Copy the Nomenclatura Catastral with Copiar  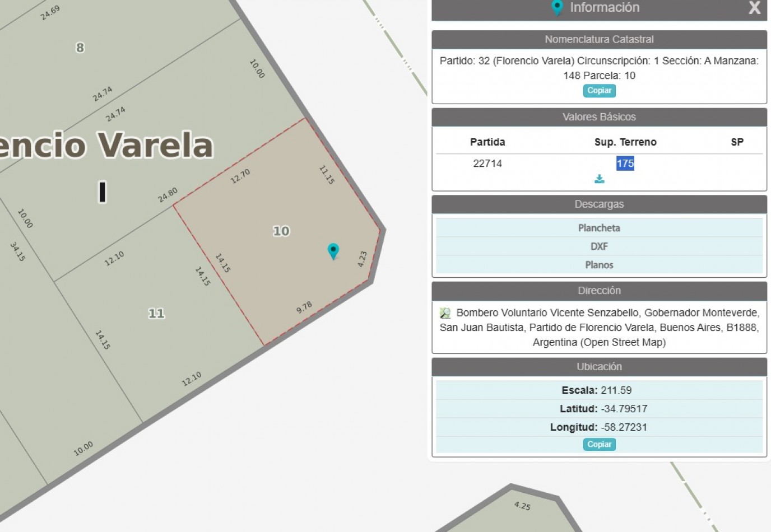[599, 90]
